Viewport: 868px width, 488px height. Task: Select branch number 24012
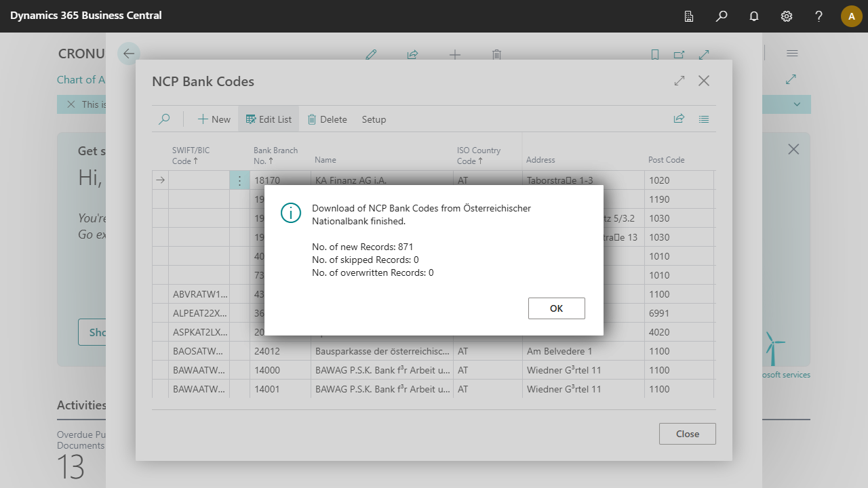(x=280, y=351)
